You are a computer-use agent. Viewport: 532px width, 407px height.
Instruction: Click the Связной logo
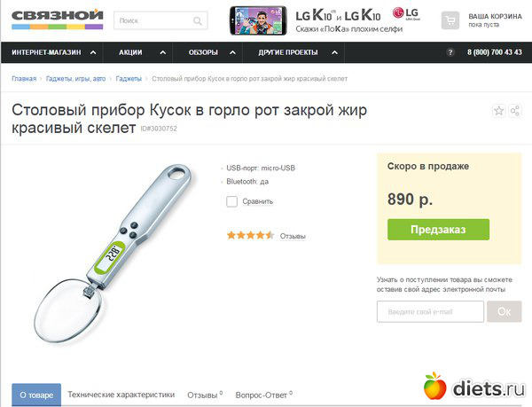point(58,19)
